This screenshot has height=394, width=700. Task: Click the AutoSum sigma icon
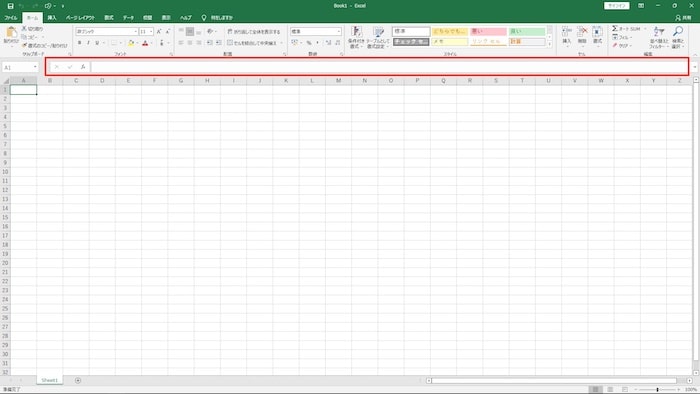pos(615,29)
